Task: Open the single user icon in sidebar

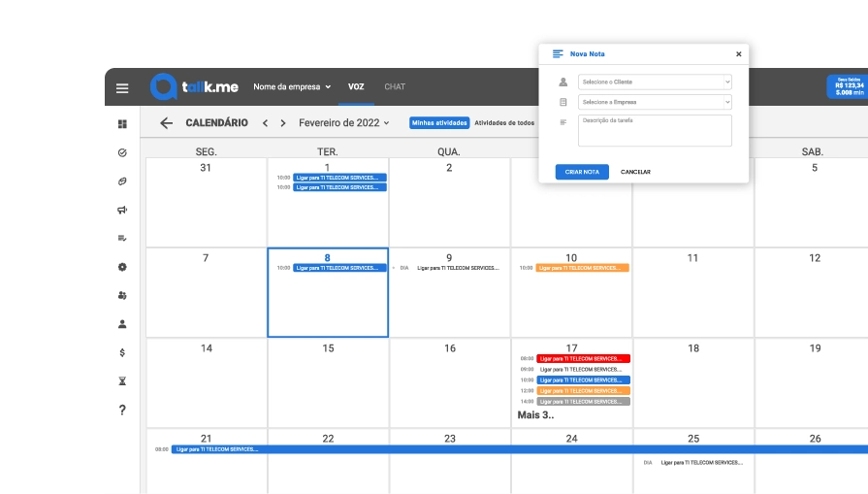Action: click(x=122, y=324)
